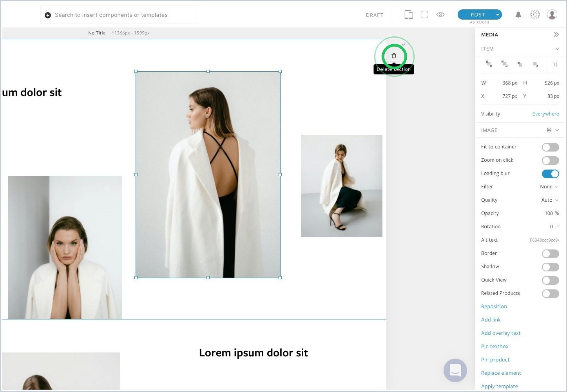Click the top-center resize handle of selected image
Viewport: 567px width, 392px height.
pyautogui.click(x=208, y=71)
